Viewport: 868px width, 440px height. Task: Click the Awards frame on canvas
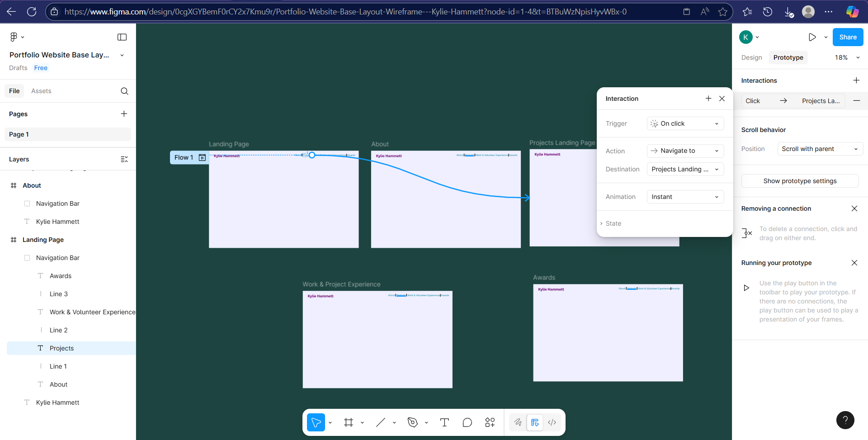point(608,333)
